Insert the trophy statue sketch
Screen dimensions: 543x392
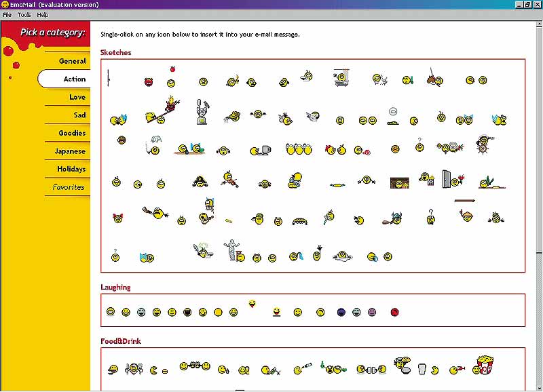point(202,111)
